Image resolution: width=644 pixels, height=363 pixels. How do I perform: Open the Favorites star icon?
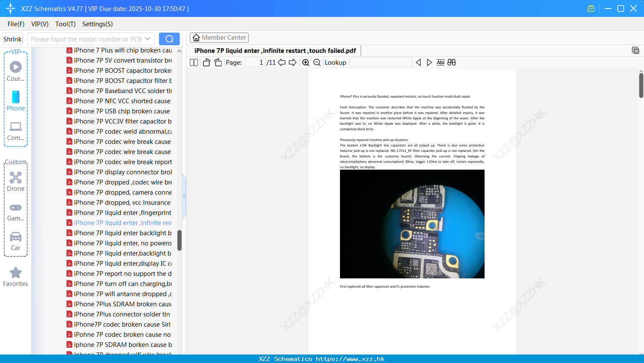tap(16, 277)
